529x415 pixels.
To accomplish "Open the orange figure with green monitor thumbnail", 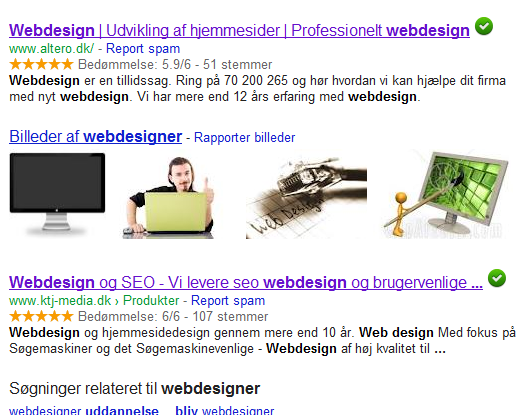I will (445, 195).
